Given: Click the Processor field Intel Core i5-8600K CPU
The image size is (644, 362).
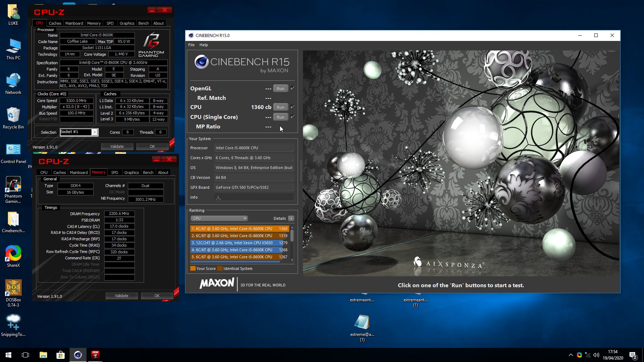Looking at the screenshot, I should (x=254, y=148).
